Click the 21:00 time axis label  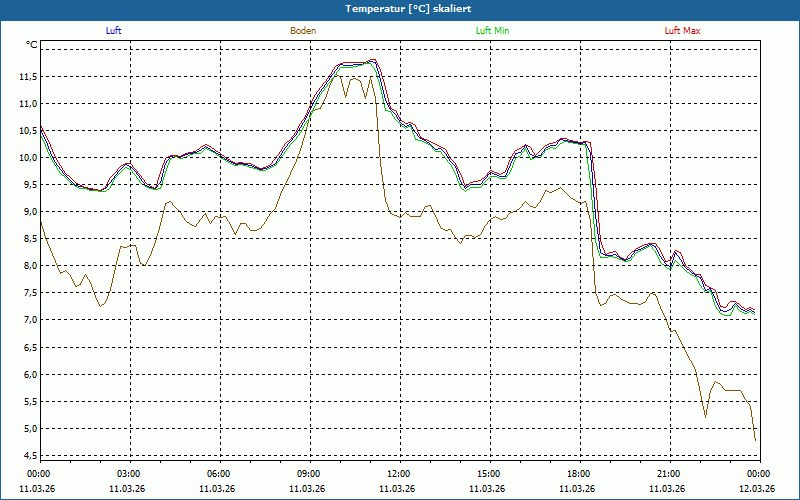click(669, 474)
